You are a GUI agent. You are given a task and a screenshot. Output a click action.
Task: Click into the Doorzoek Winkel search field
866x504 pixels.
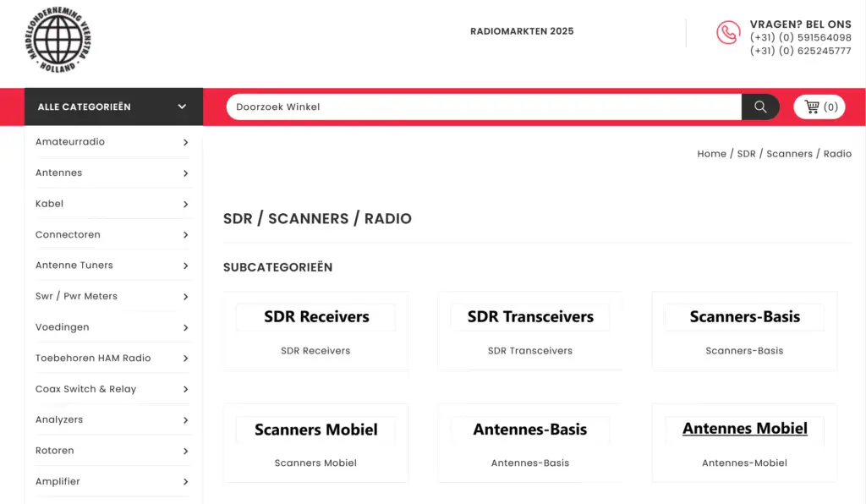point(482,107)
